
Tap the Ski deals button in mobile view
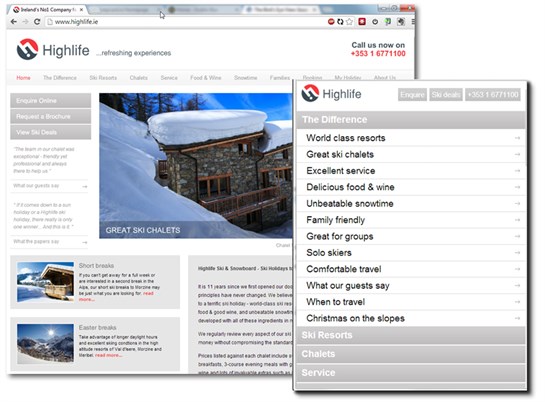pyautogui.click(x=446, y=95)
